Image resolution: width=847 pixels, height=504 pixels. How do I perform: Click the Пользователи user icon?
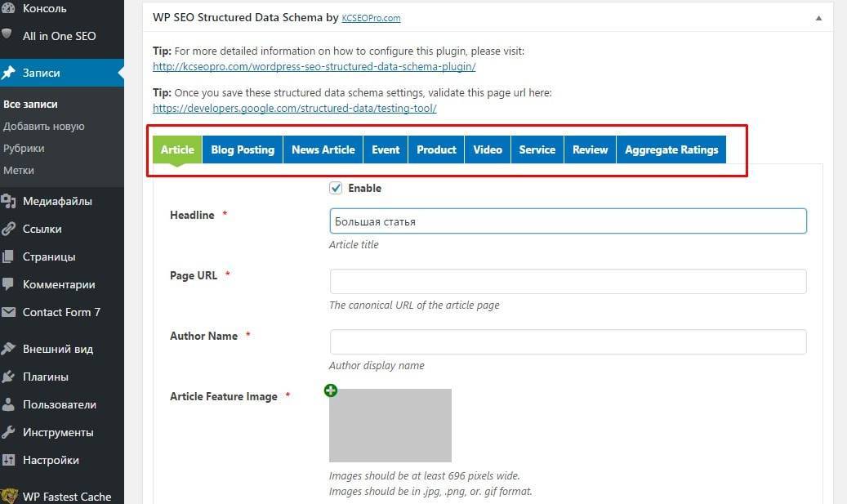[x=7, y=404]
